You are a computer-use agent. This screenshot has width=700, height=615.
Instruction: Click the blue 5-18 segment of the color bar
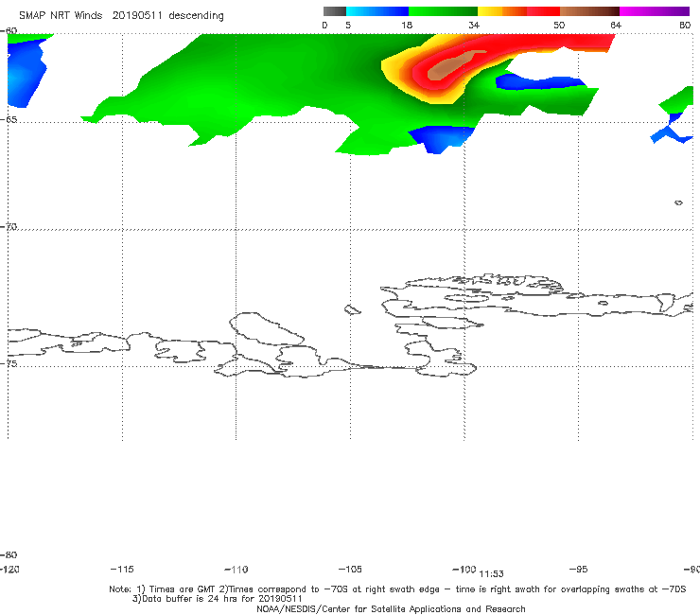pos(377,11)
